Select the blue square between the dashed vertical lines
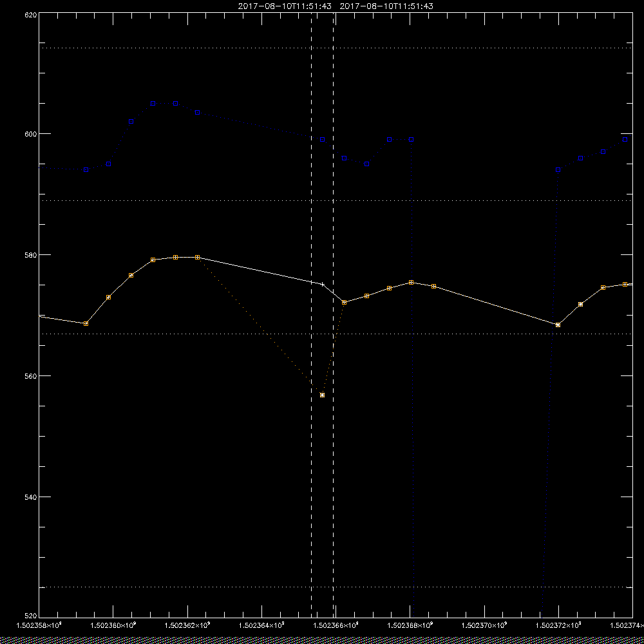The width and height of the screenshot is (644, 644). tap(323, 140)
